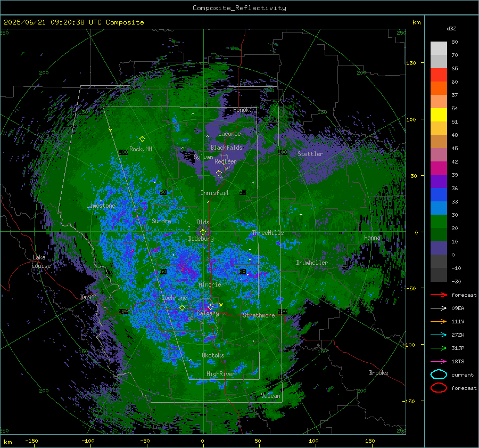This screenshot has width=479, height=448.
Task: Click the green 31JP arrow symbol
Action: (439, 348)
